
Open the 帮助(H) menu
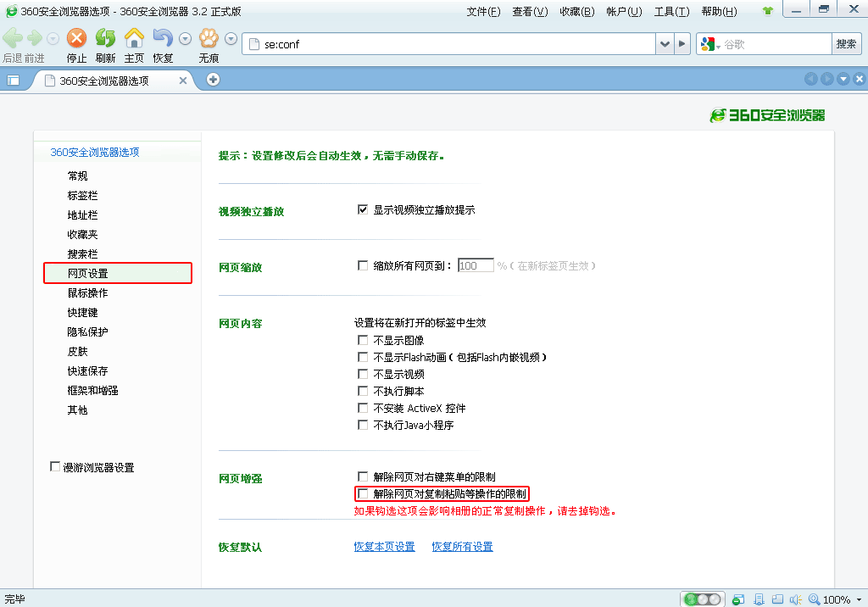(719, 12)
